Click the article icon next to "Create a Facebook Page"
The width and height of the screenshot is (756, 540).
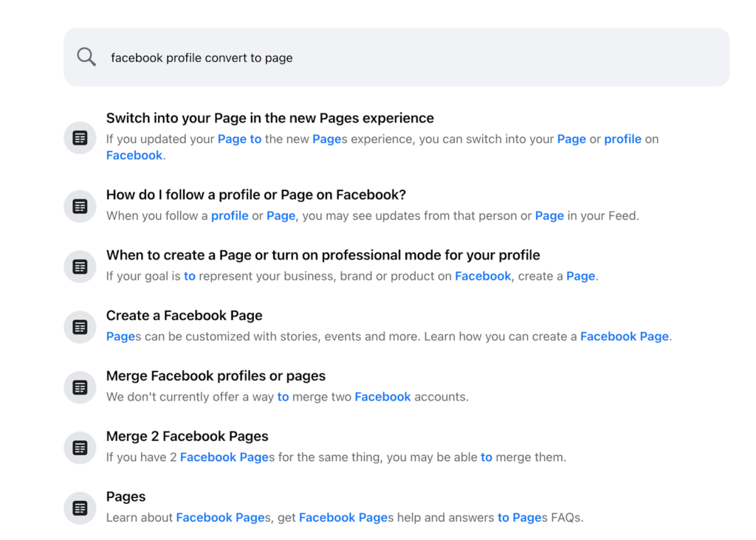pyautogui.click(x=80, y=327)
